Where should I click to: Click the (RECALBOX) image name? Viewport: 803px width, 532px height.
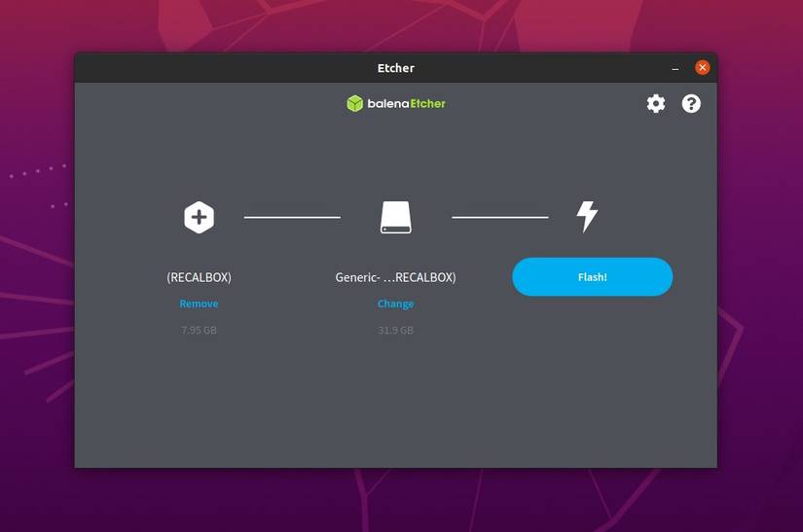199,277
